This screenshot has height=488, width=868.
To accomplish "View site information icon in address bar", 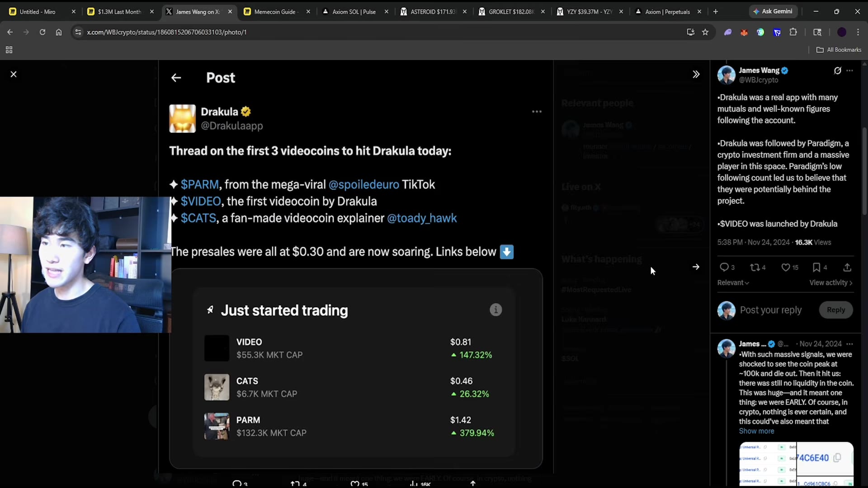I will pos(78,32).
